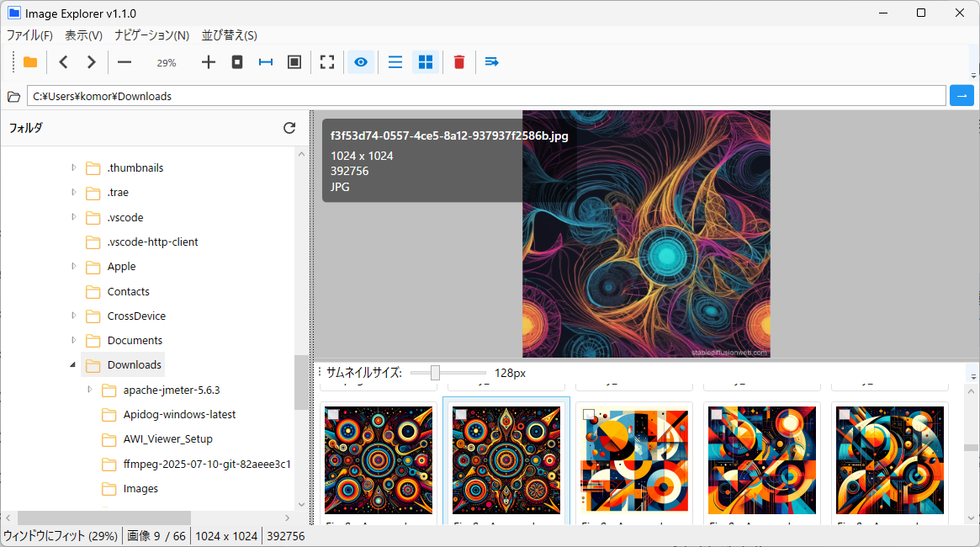980x547 pixels.
Task: Navigate forward using the right arrow icon
Action: point(90,61)
